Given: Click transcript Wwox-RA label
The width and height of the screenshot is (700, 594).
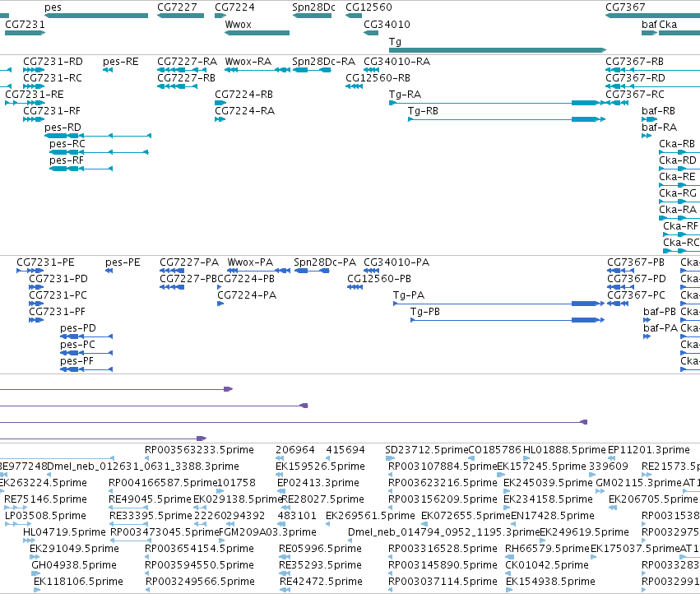Looking at the screenshot, I should (248, 62).
